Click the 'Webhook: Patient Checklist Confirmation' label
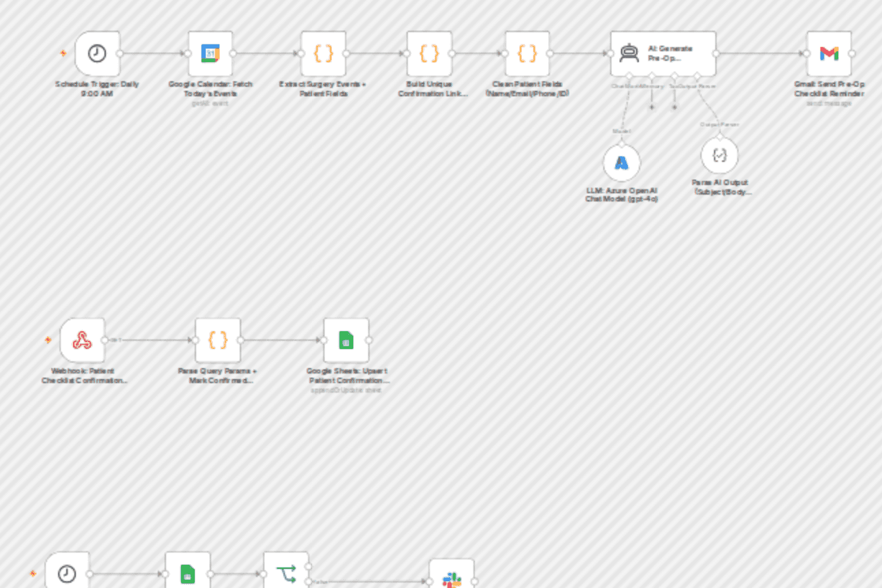882x588 pixels. click(84, 376)
